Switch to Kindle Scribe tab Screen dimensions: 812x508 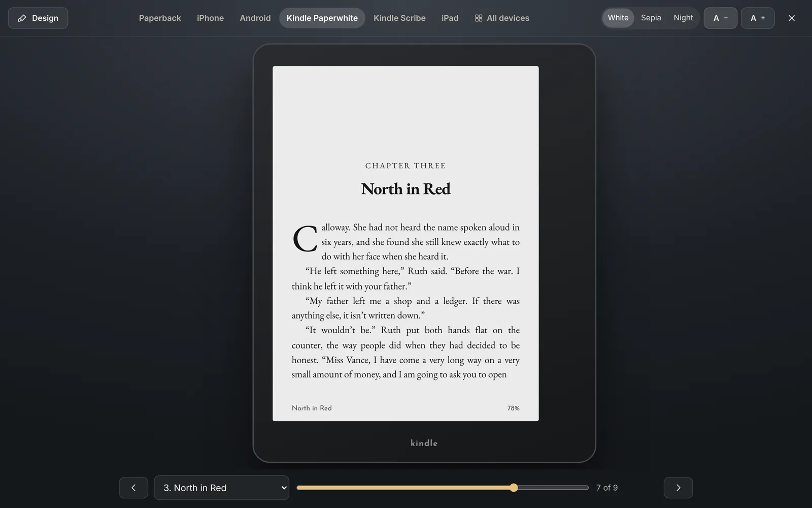pyautogui.click(x=399, y=18)
